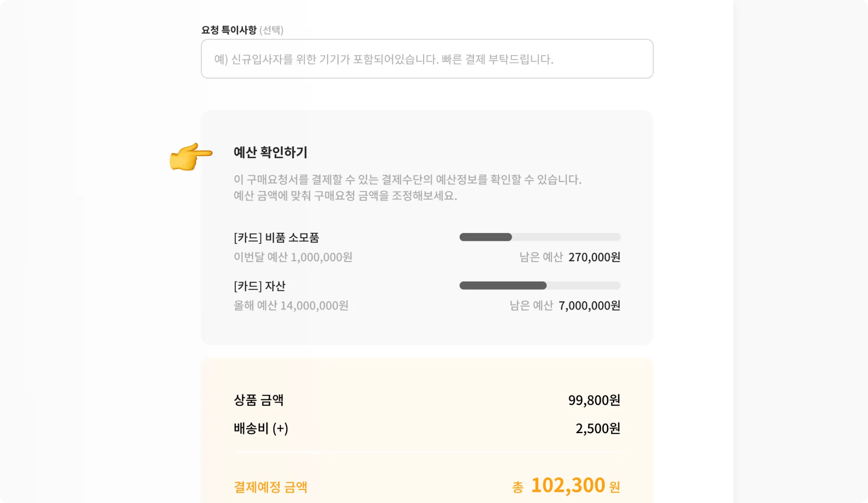Click the 2,500원 shipping fee amount

coord(597,429)
